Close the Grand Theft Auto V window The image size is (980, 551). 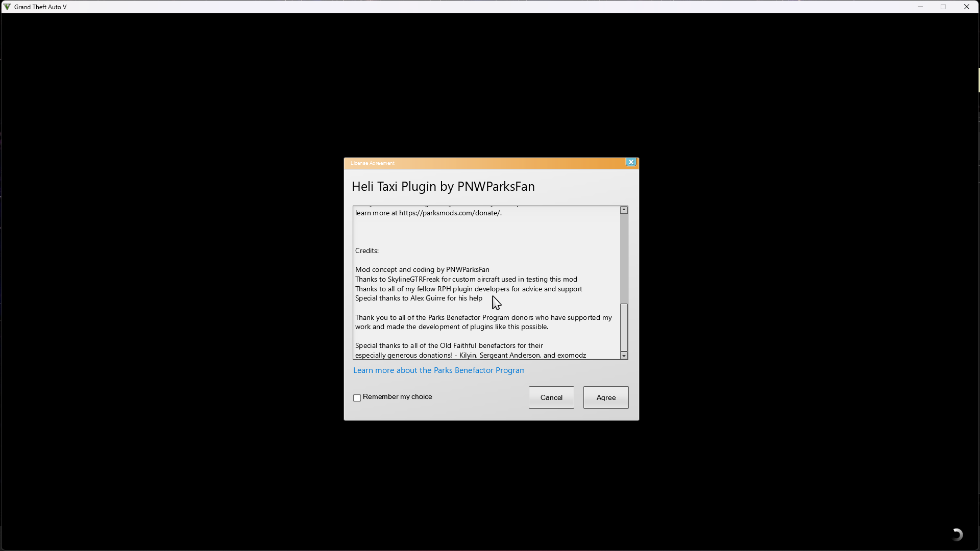point(967,7)
